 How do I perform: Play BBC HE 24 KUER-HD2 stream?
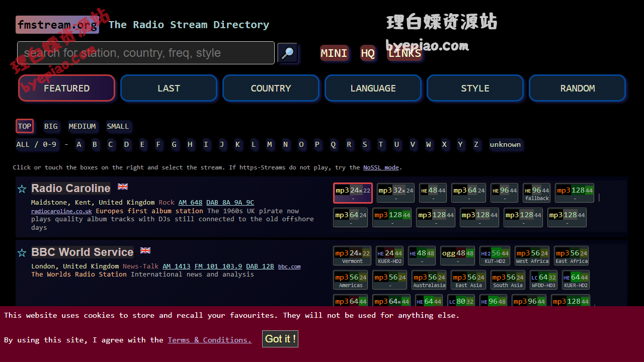pos(390,256)
